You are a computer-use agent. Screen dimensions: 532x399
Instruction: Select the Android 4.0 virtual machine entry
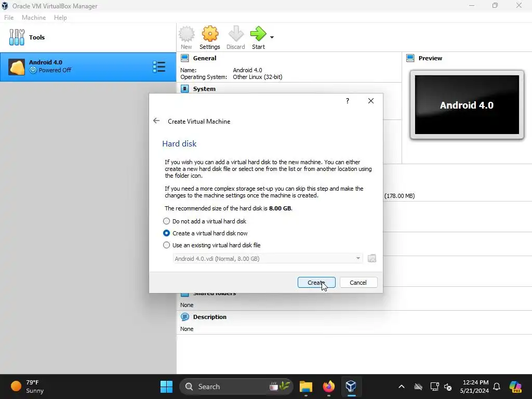click(x=88, y=67)
